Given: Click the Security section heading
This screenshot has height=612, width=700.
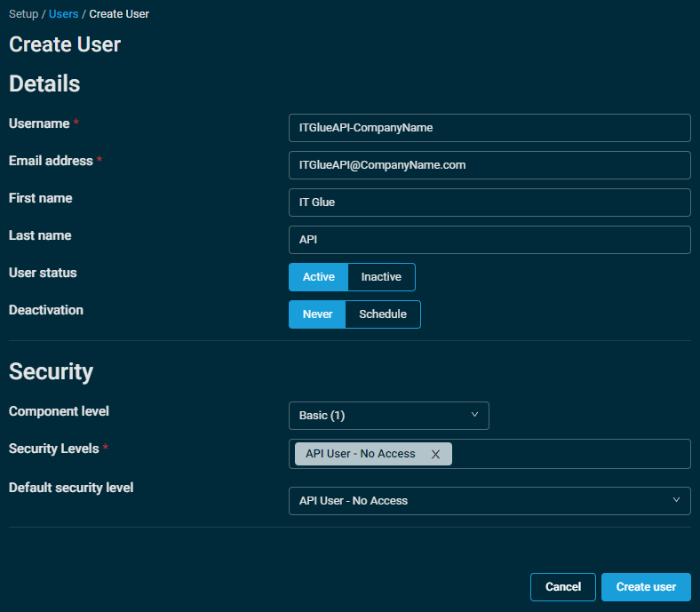Looking at the screenshot, I should coord(51,371).
